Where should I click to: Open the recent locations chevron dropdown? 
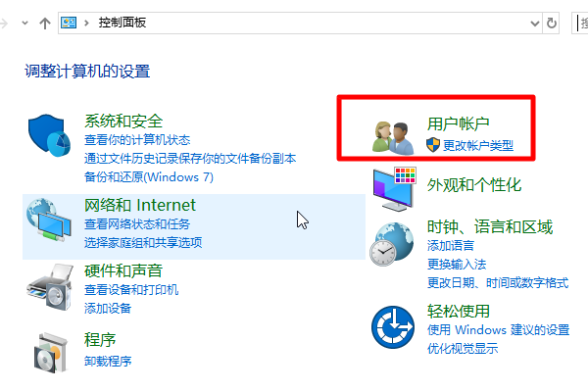(x=24, y=23)
